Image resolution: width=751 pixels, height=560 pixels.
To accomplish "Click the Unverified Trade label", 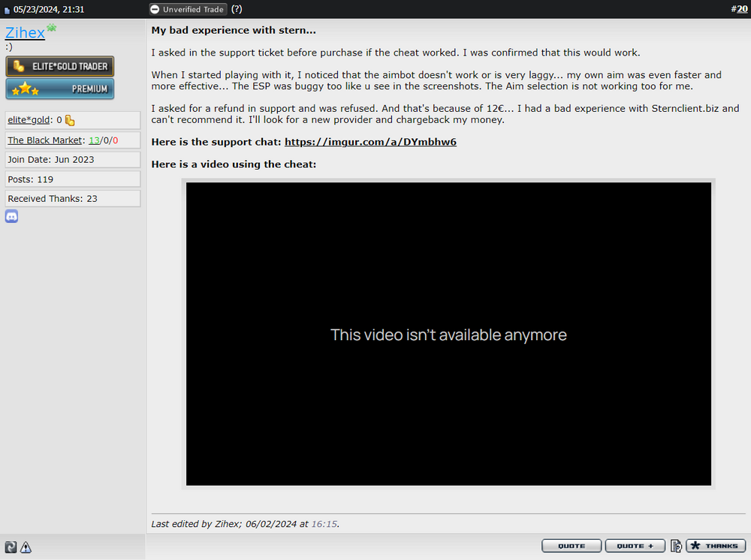I will tap(193, 10).
